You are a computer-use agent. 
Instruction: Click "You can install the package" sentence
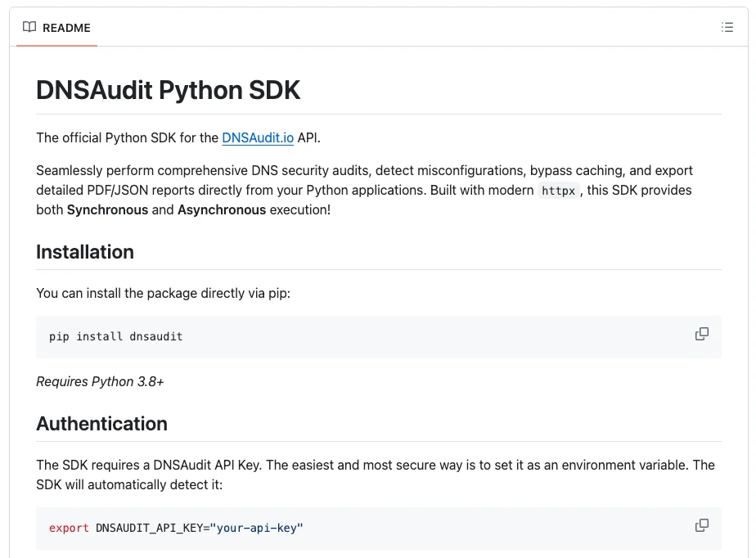[163, 293]
